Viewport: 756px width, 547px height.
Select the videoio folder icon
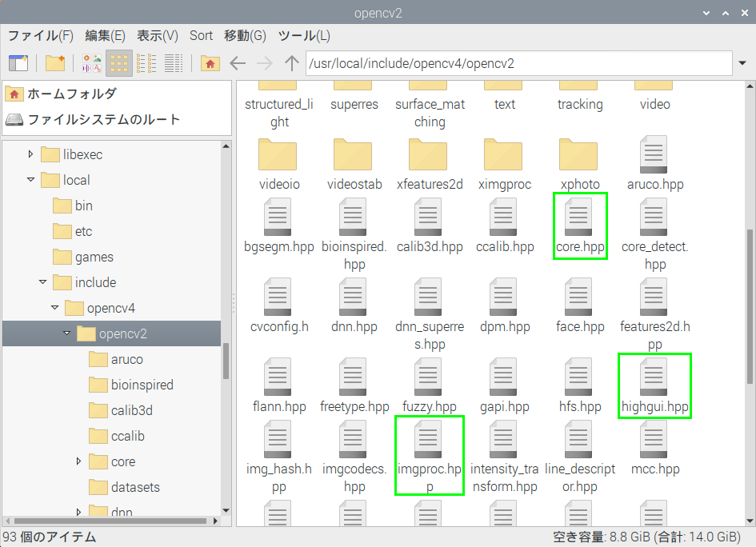pyautogui.click(x=278, y=154)
